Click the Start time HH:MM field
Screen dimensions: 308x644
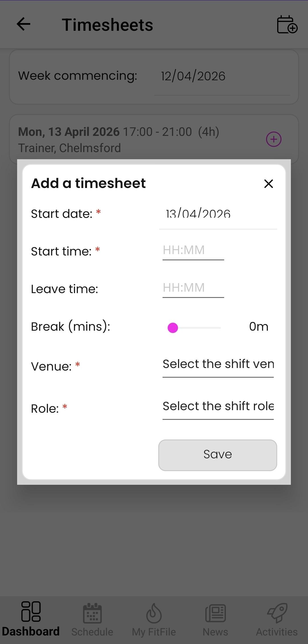click(193, 251)
